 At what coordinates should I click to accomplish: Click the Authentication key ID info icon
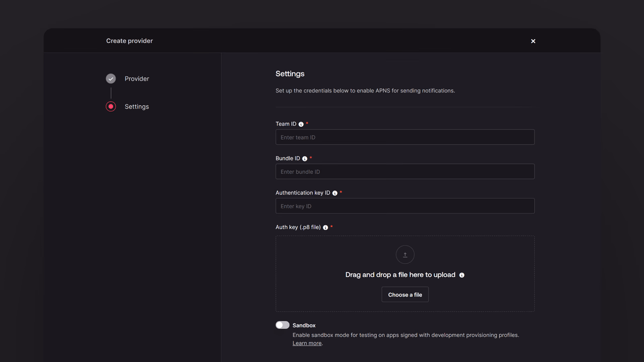(x=335, y=193)
